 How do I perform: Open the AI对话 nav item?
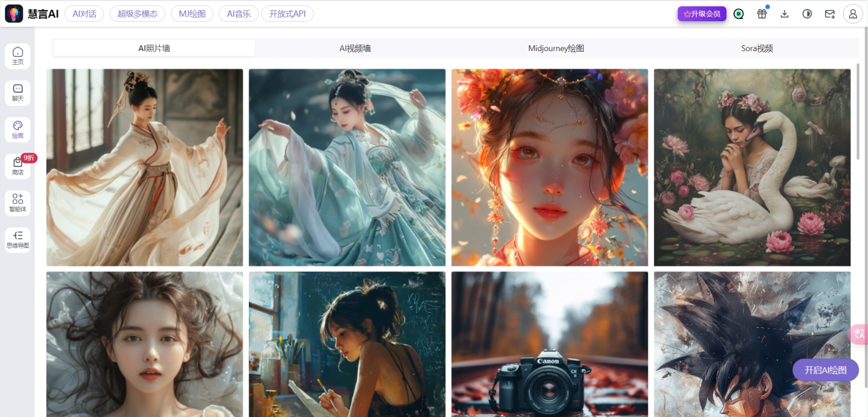click(85, 14)
